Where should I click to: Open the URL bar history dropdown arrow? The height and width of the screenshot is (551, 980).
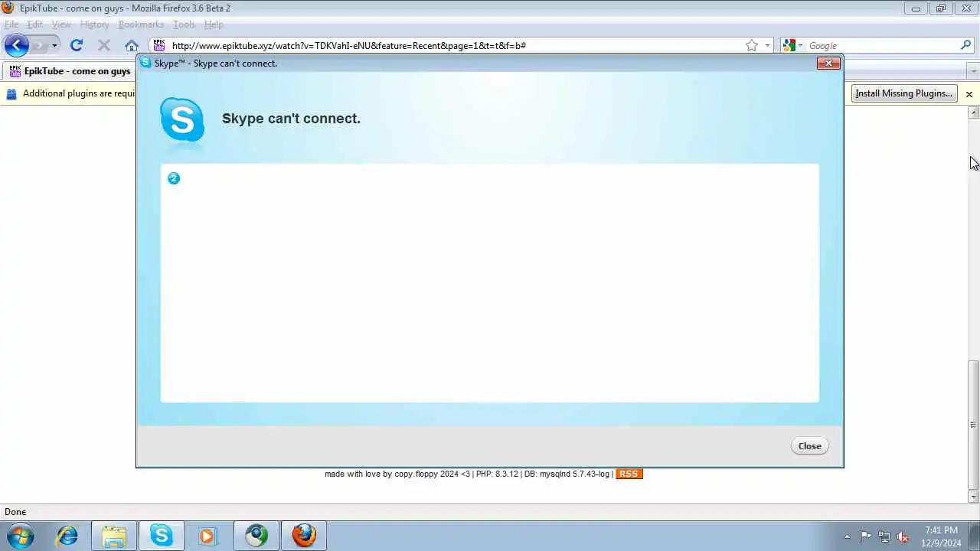(767, 46)
